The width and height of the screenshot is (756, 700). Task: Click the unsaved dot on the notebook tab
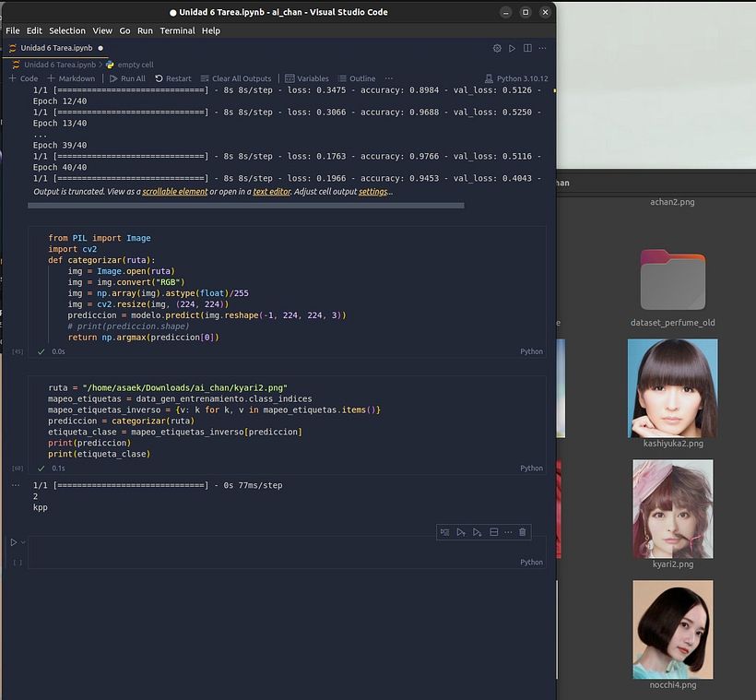[x=100, y=48]
